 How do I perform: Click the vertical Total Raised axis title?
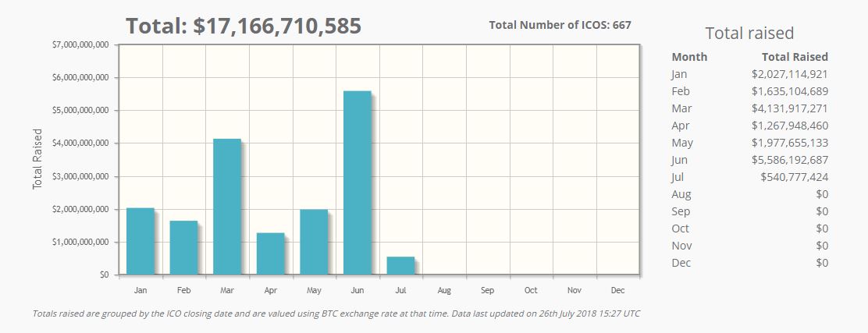37,160
